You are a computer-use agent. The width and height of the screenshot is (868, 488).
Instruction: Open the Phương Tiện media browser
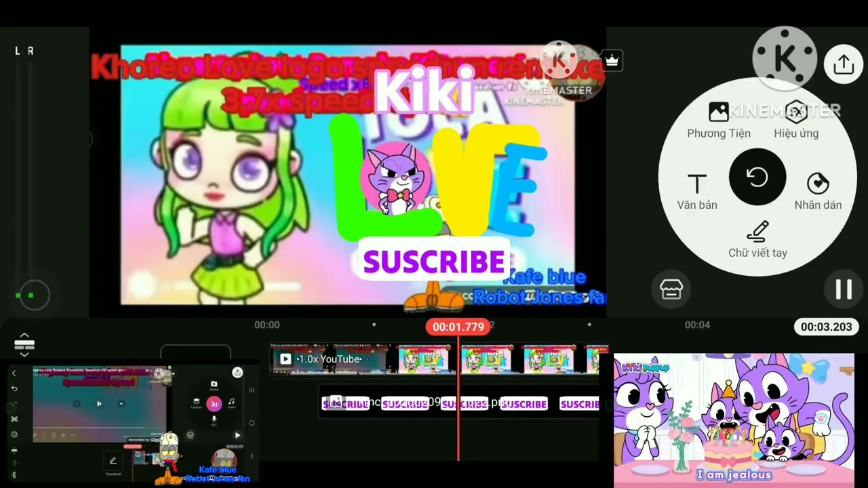[718, 121]
